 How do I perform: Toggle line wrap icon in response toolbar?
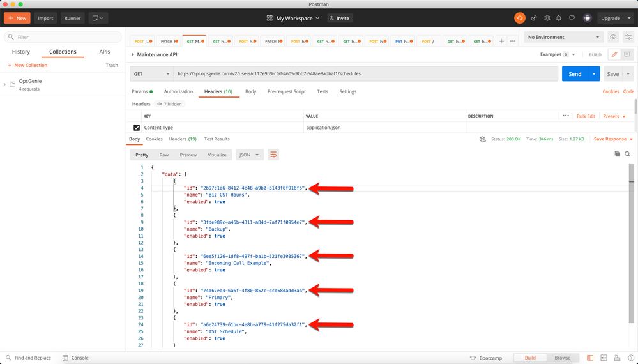click(x=273, y=155)
